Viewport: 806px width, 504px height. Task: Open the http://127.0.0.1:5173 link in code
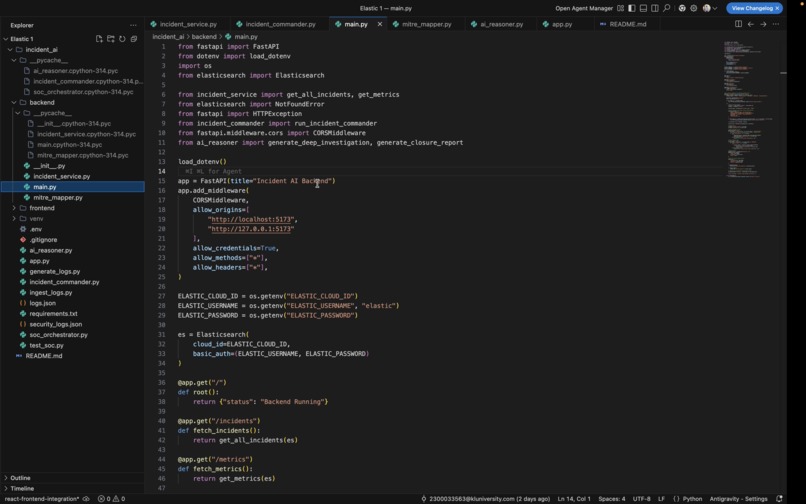click(251, 229)
